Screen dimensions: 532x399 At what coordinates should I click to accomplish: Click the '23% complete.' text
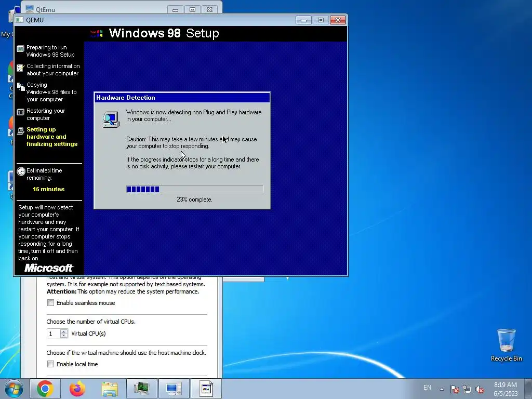[x=194, y=199]
